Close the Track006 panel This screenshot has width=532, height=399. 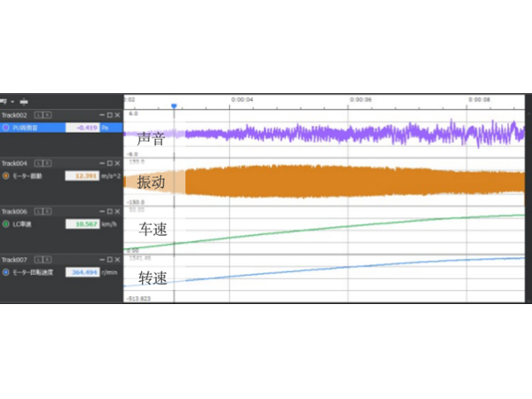116,212
